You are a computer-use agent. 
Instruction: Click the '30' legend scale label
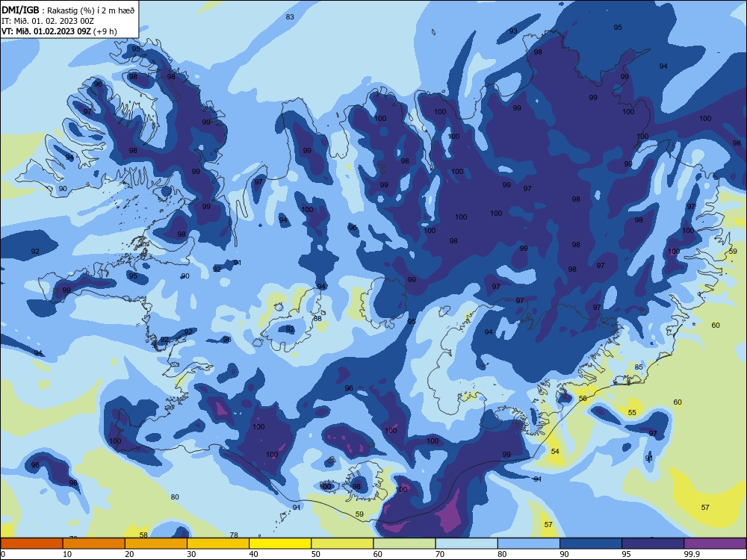[x=191, y=554]
